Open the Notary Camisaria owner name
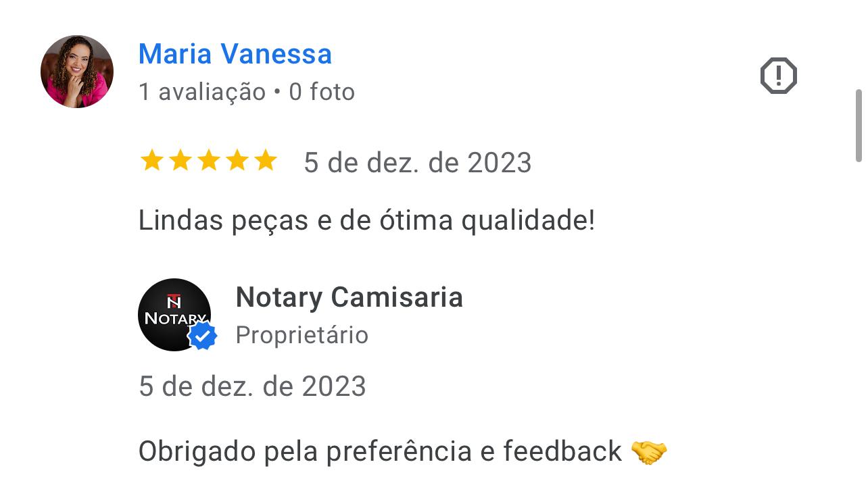The height and width of the screenshot is (479, 868). (x=349, y=298)
